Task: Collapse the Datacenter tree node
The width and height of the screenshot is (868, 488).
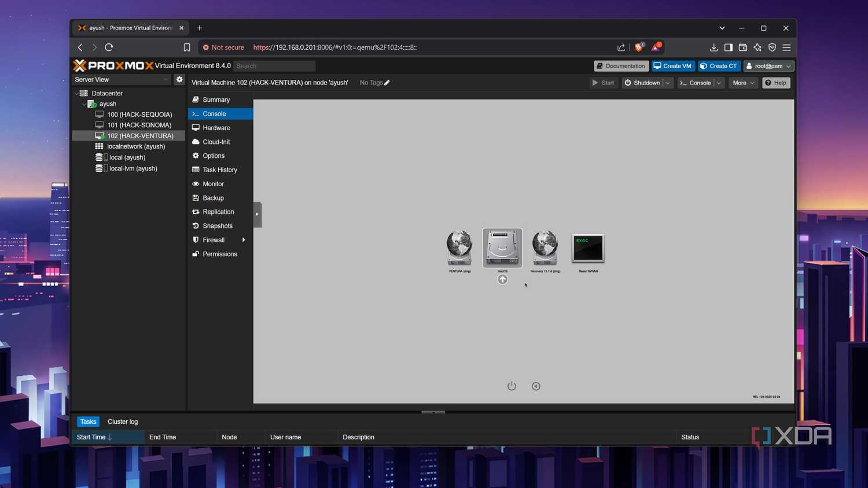Action: coord(76,93)
